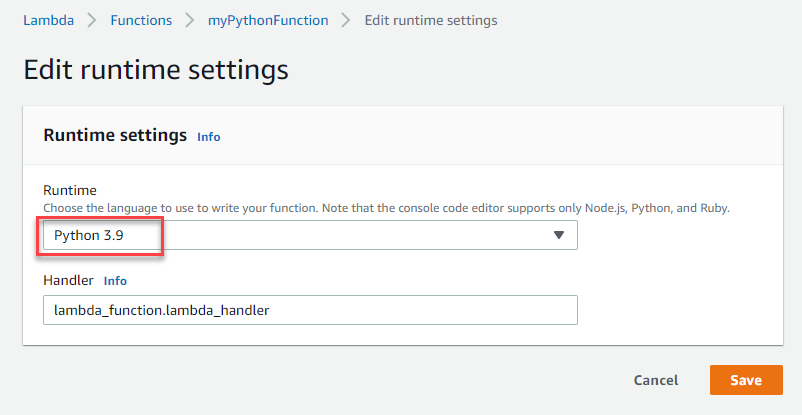Click the Runtime language description text
This screenshot has width=802, height=415.
point(386,207)
